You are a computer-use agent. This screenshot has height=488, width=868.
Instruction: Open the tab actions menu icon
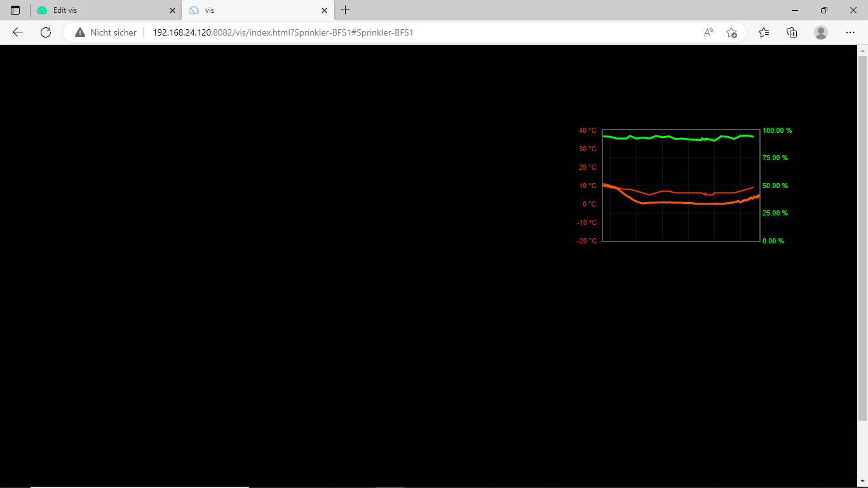coord(15,10)
